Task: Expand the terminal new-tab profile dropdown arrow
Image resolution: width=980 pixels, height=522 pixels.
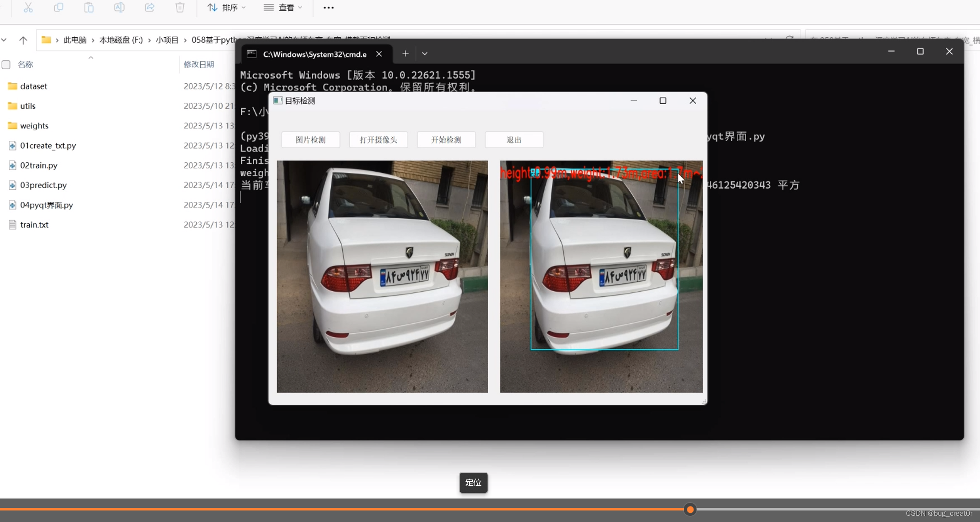Action: tap(425, 54)
